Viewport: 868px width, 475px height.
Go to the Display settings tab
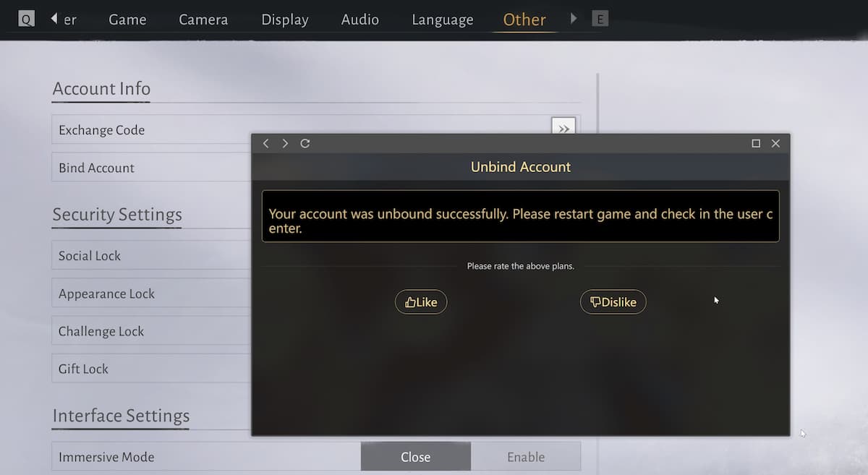pyautogui.click(x=285, y=20)
